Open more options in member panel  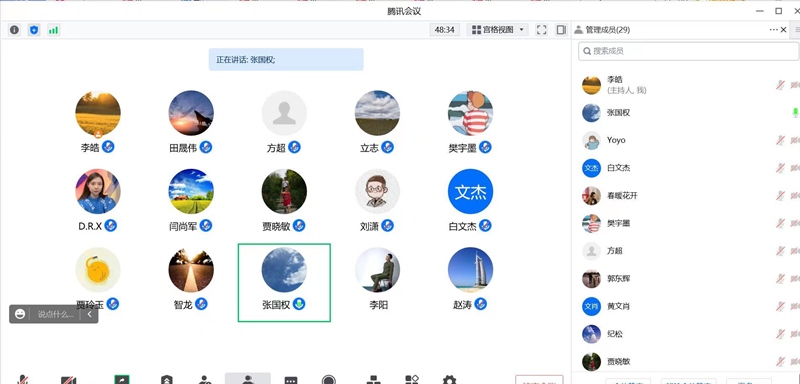(x=773, y=30)
